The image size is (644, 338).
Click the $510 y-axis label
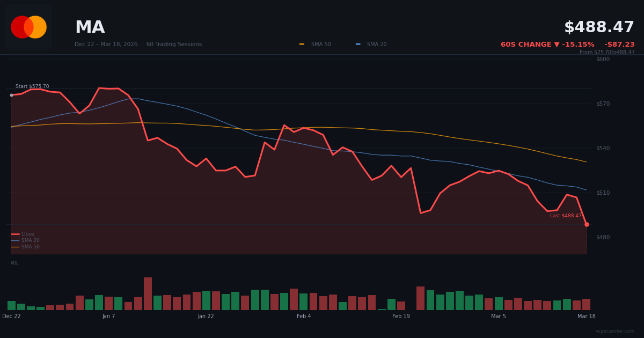(x=603, y=193)
